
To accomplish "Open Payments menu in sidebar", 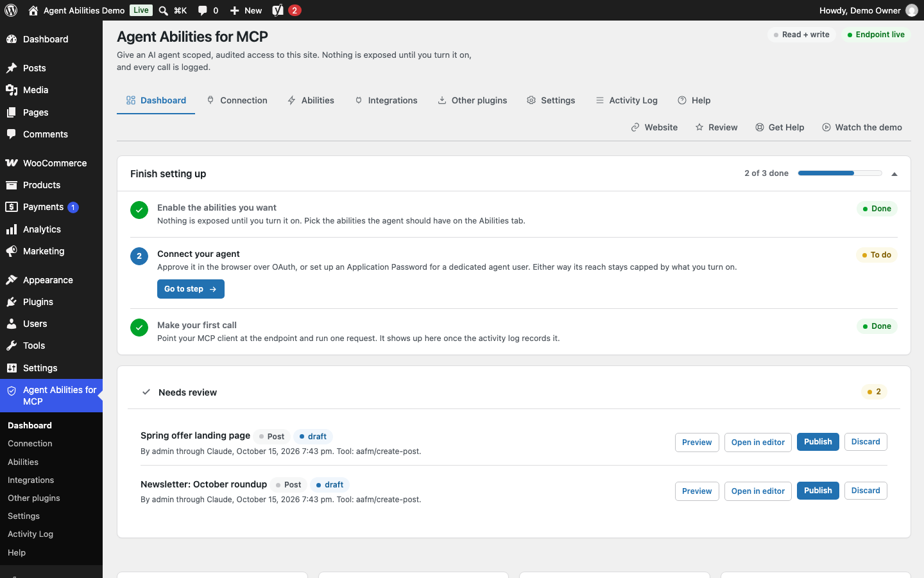I will click(51, 207).
